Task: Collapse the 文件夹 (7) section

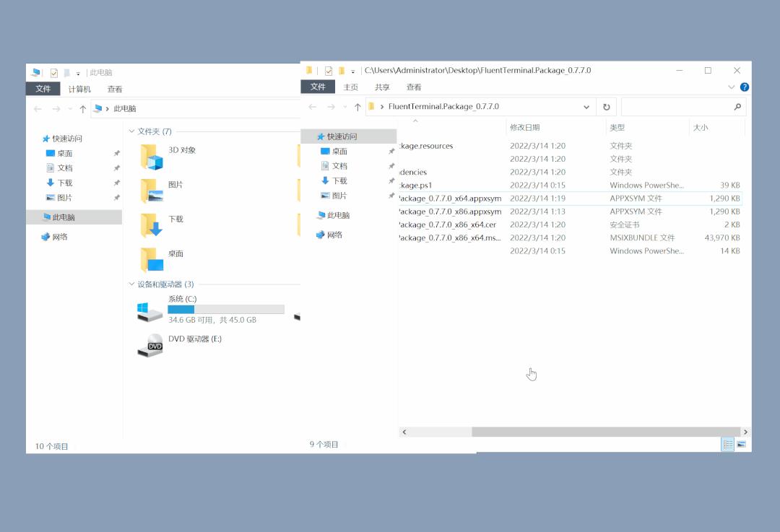Action: [131, 132]
